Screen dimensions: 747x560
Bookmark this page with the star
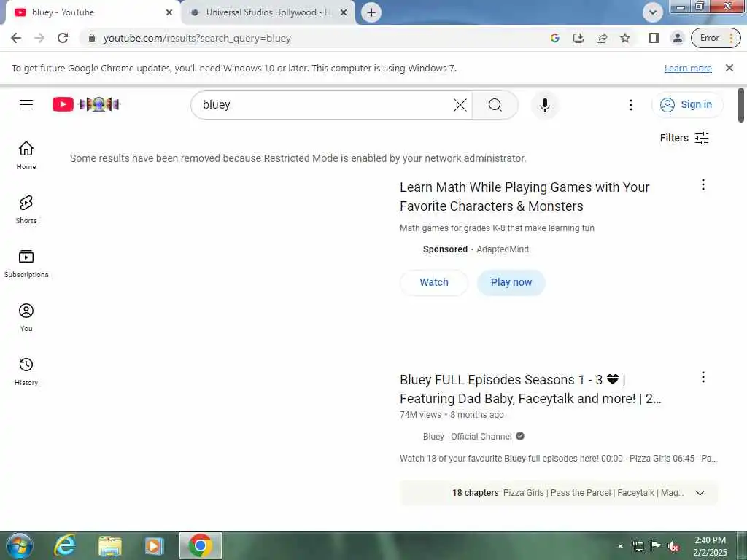625,38
